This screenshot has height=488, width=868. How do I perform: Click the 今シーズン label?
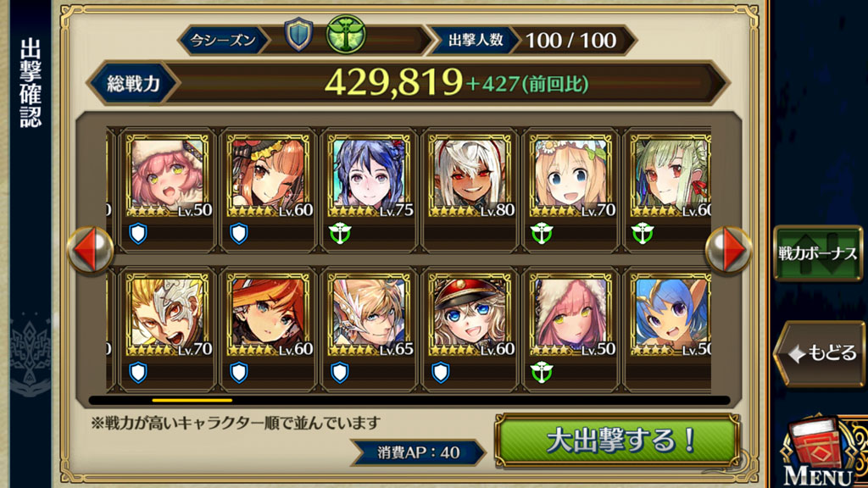tap(223, 41)
